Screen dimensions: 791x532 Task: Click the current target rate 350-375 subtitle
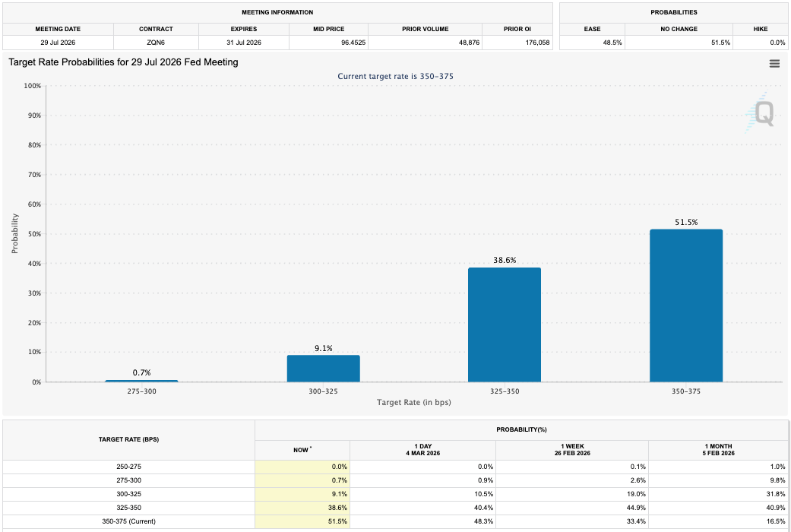395,76
